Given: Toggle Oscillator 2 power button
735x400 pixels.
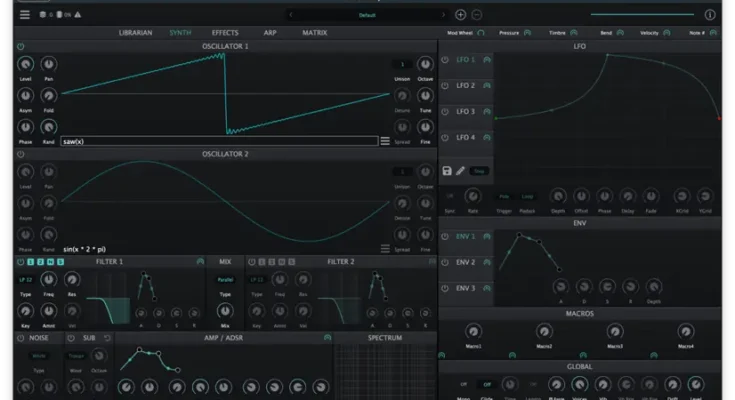Looking at the screenshot, I should click(21, 154).
